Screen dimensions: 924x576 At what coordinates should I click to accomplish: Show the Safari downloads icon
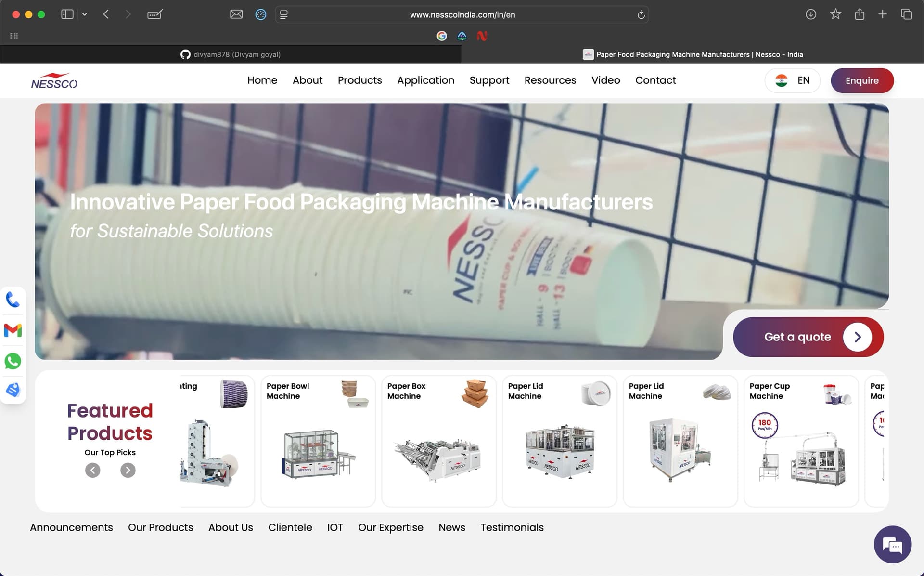pos(811,14)
